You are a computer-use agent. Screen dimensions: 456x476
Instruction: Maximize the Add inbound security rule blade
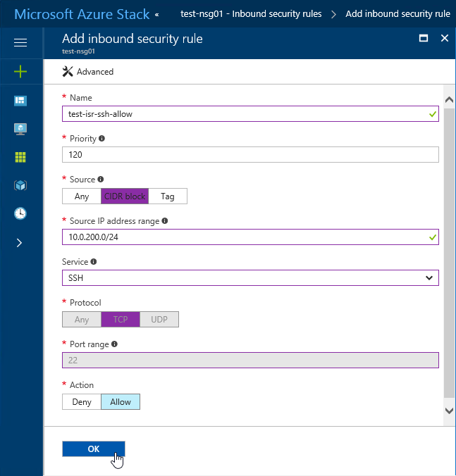424,38
